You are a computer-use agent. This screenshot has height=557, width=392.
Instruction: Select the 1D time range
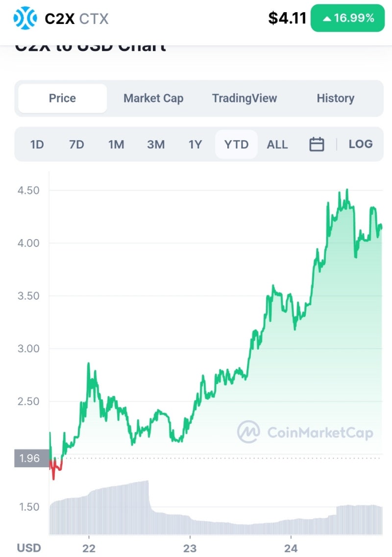point(37,145)
